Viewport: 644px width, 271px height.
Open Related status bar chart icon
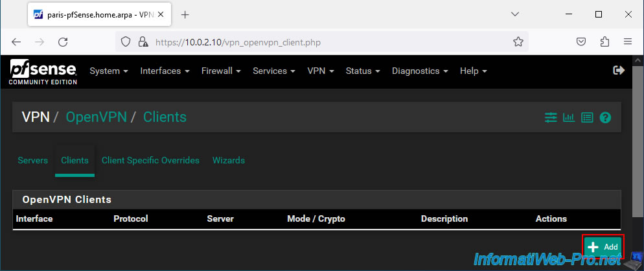point(569,117)
